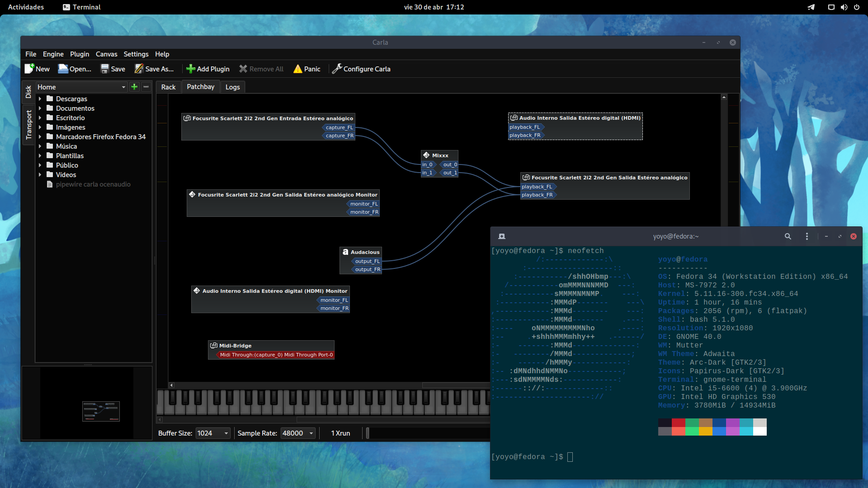Click the red neofetch color block
This screenshot has width=868, height=488.
(678, 423)
